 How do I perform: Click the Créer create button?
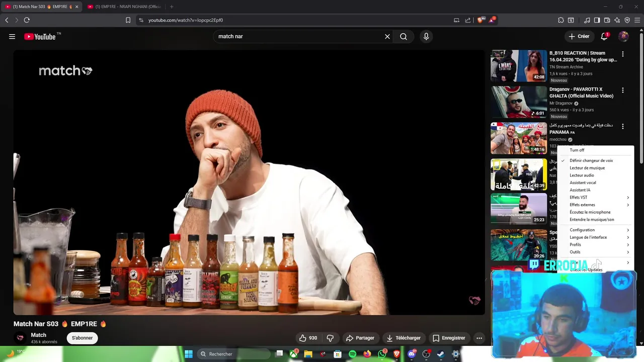click(579, 36)
